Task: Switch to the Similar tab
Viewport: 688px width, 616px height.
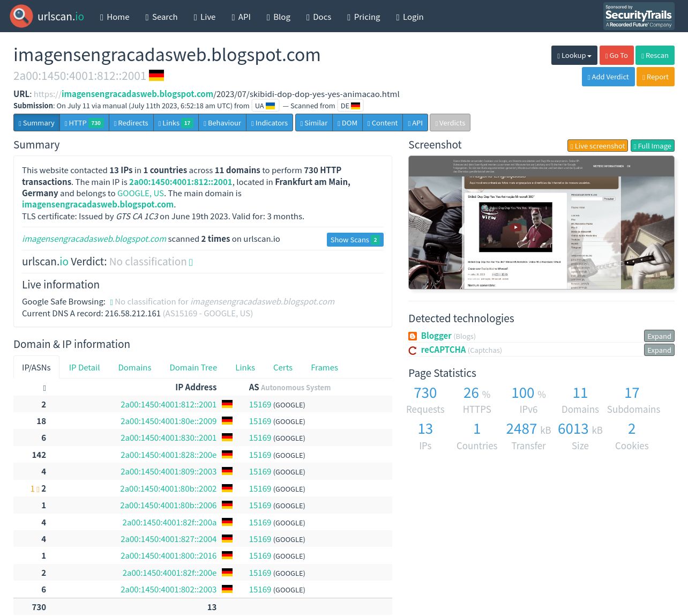Action: click(313, 123)
